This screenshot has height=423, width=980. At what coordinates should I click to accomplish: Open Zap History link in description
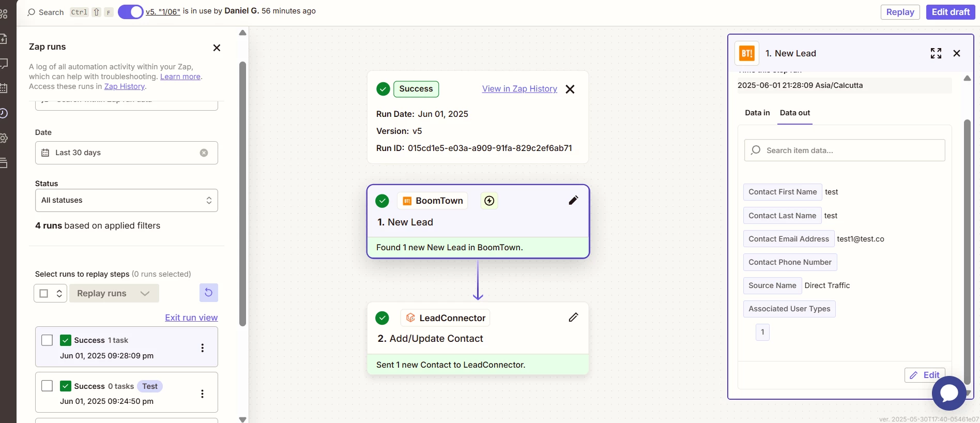124,86
